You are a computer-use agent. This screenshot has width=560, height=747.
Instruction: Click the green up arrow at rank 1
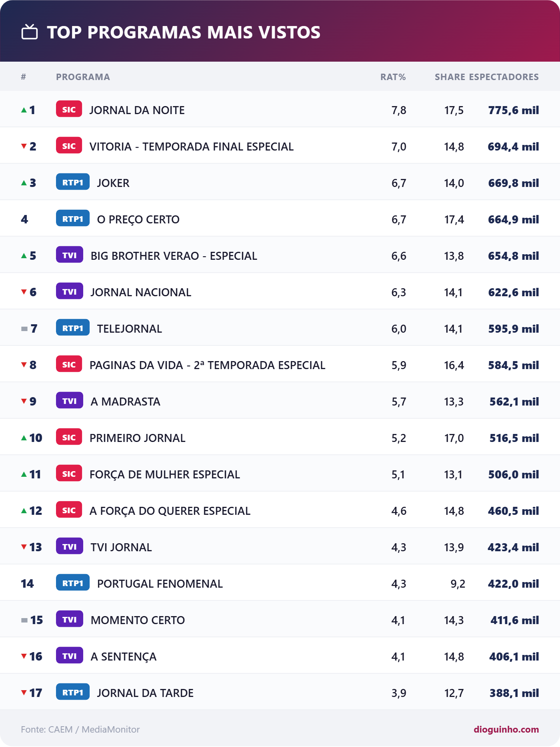click(x=24, y=110)
